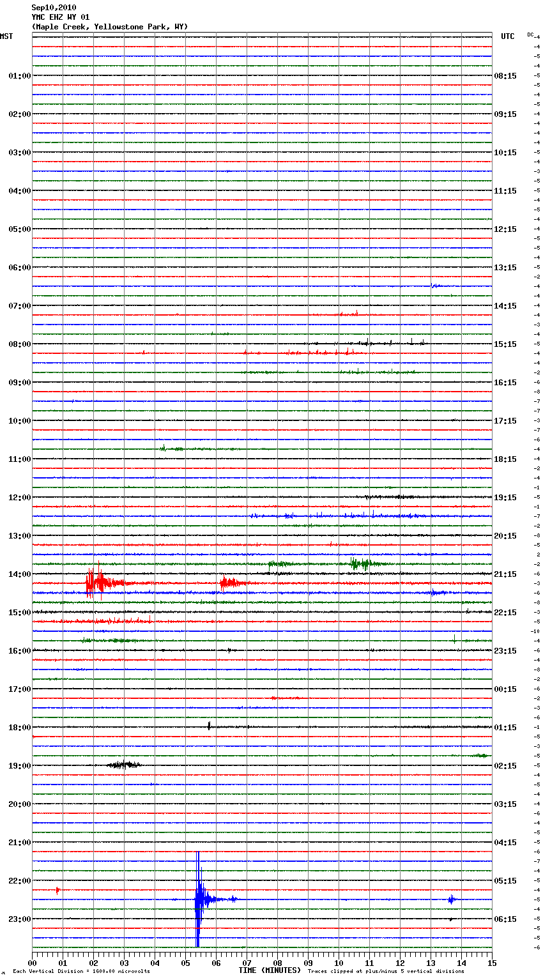Select the station code YMC EHZ WY 01

pos(61,17)
